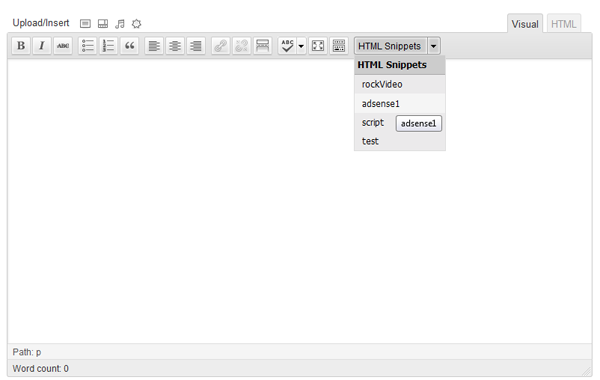Select the rockVideo snippet

coord(400,84)
